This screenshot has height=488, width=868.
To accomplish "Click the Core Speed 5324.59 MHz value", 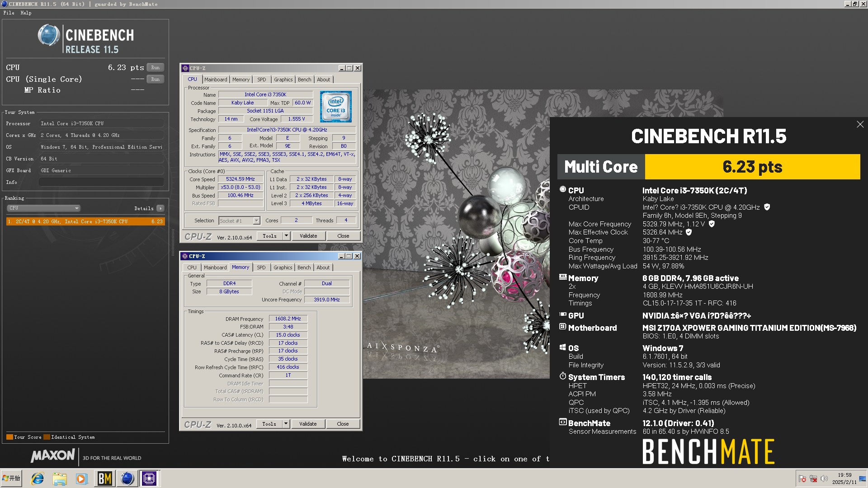I will click(x=241, y=179).
